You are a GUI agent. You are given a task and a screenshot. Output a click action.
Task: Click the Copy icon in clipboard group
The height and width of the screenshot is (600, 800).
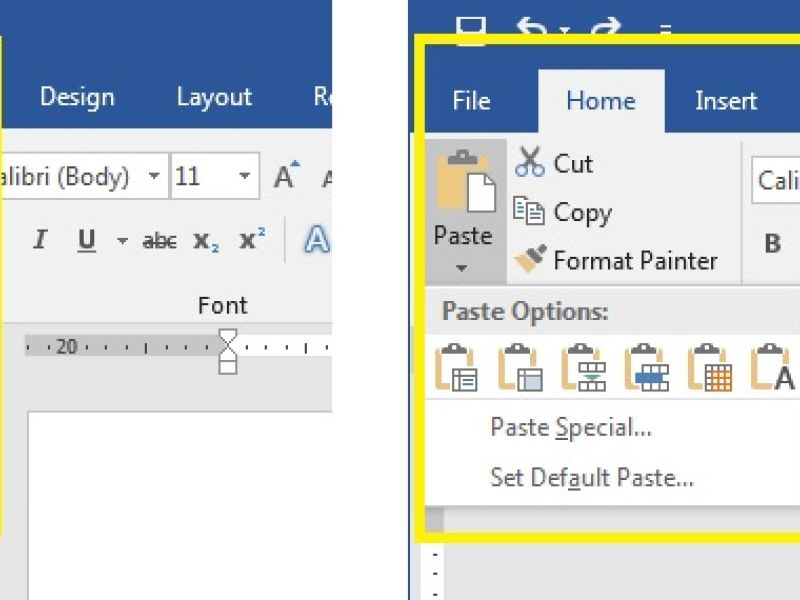pos(529,211)
